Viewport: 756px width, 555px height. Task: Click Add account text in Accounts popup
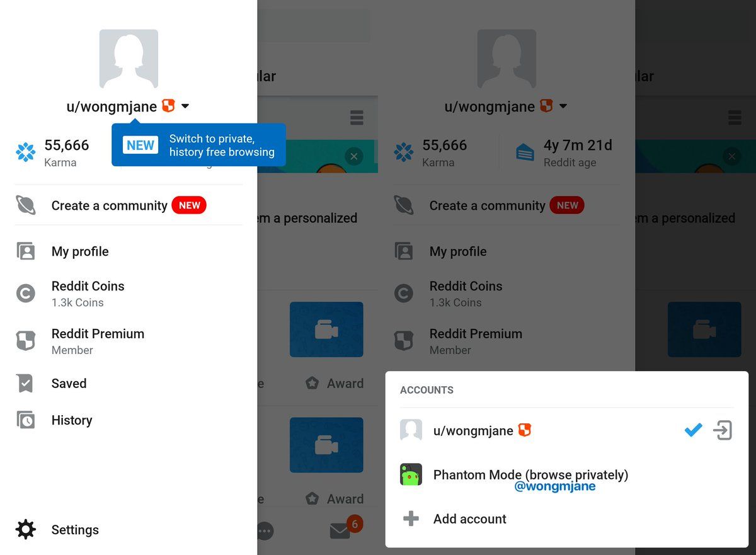[x=469, y=519]
